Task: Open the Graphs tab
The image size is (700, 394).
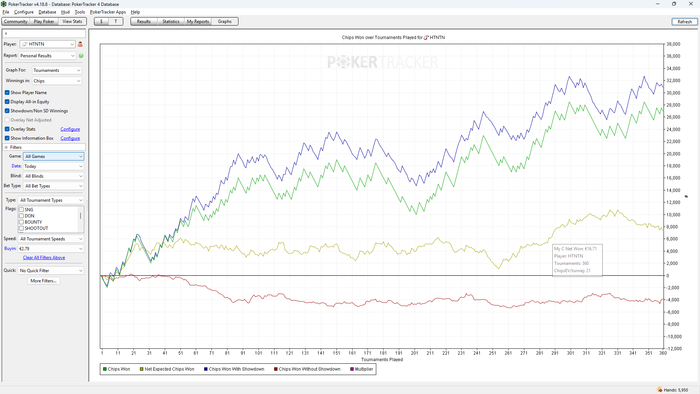Action: pyautogui.click(x=225, y=21)
